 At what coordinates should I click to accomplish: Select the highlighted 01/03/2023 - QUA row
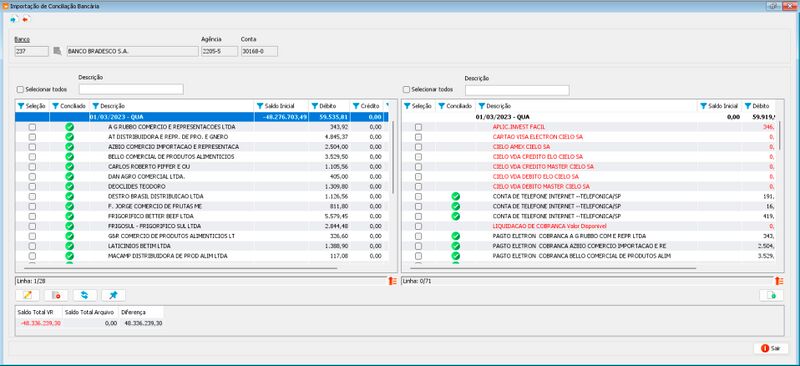click(202, 117)
